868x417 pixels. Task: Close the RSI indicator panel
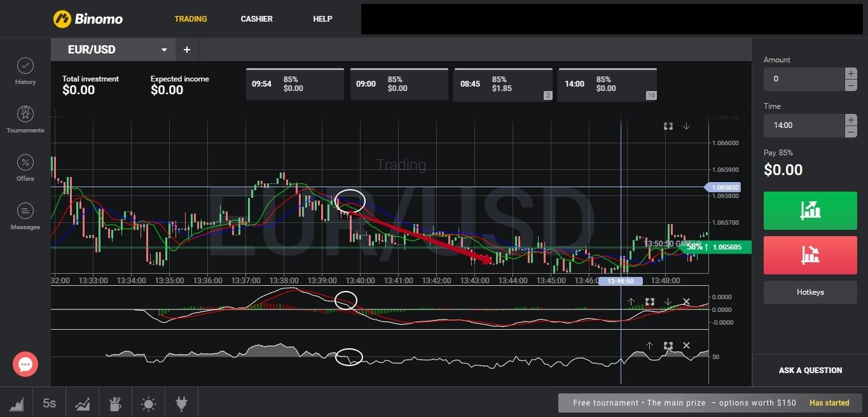tap(686, 346)
